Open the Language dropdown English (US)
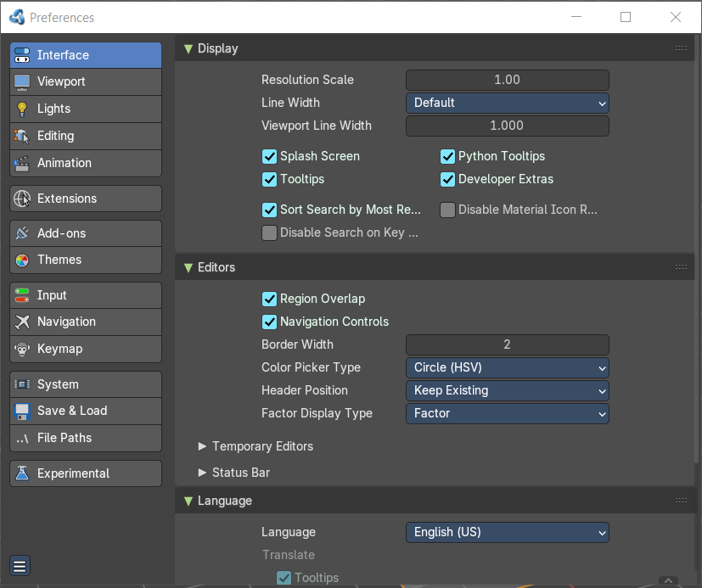This screenshot has height=588, width=702. (508, 533)
